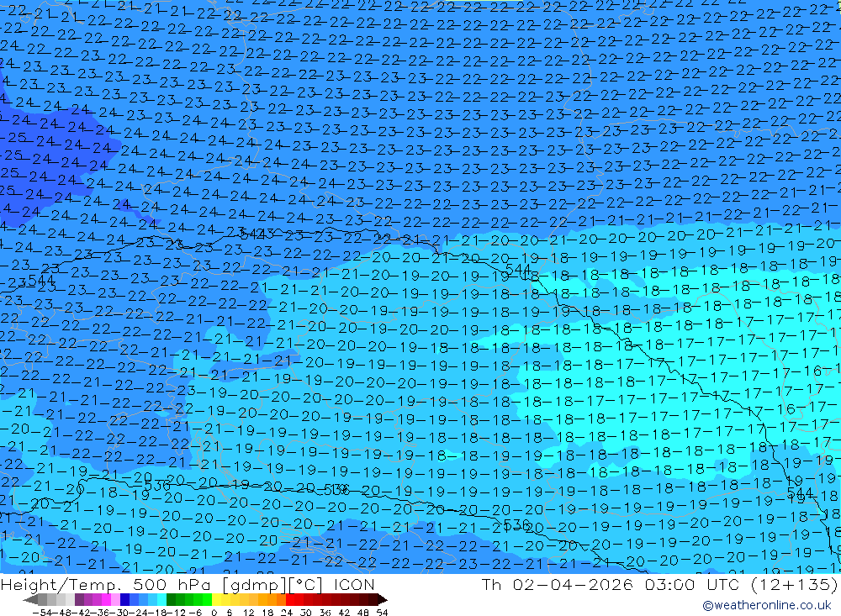The width and height of the screenshot is (841, 616).
Task: Click the '54' legend tick label
Action: click(382, 613)
